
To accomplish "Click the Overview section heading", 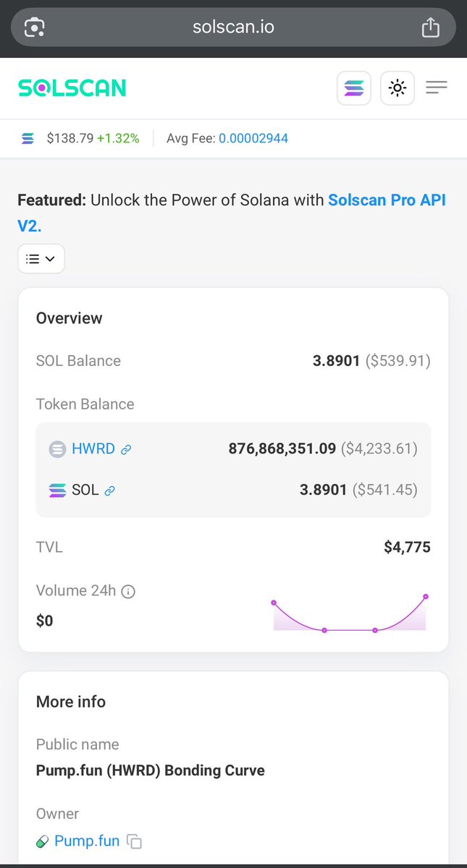I will pyautogui.click(x=70, y=318).
